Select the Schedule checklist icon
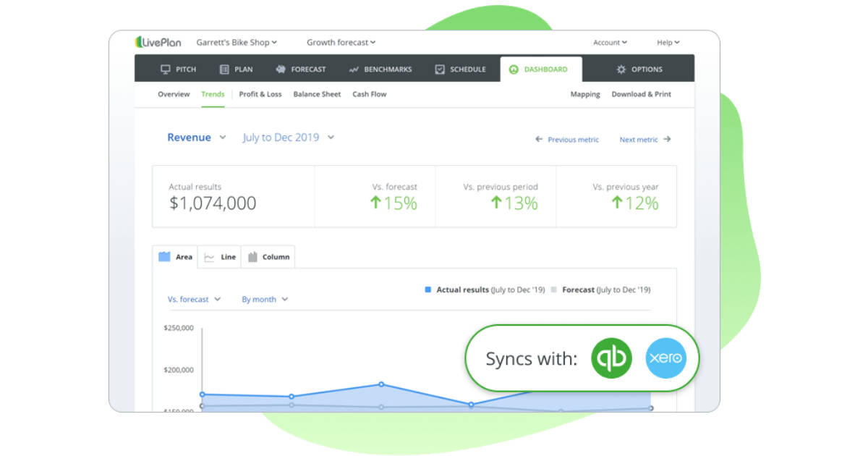 tap(440, 69)
